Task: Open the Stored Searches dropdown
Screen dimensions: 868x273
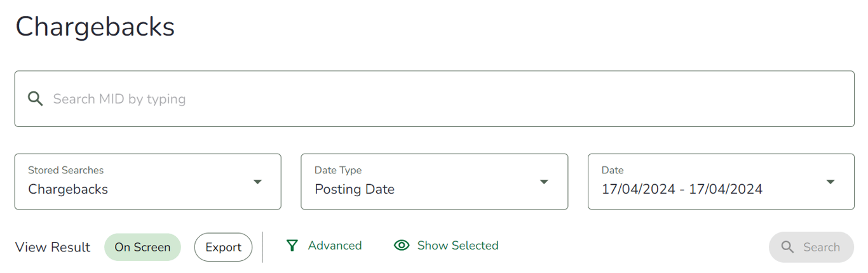Action: point(147,182)
